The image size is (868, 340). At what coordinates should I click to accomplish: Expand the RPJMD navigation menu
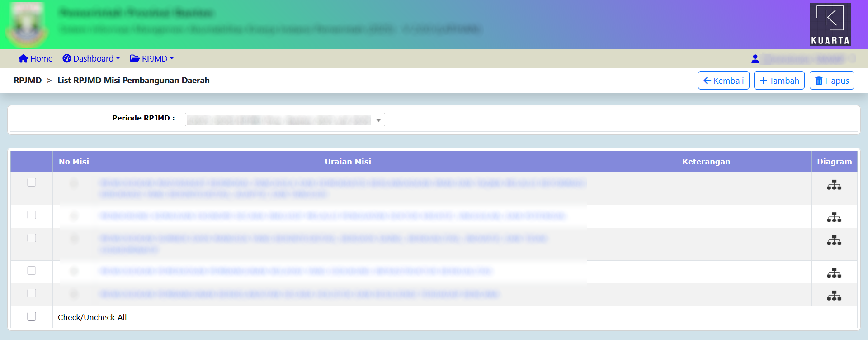coord(152,59)
